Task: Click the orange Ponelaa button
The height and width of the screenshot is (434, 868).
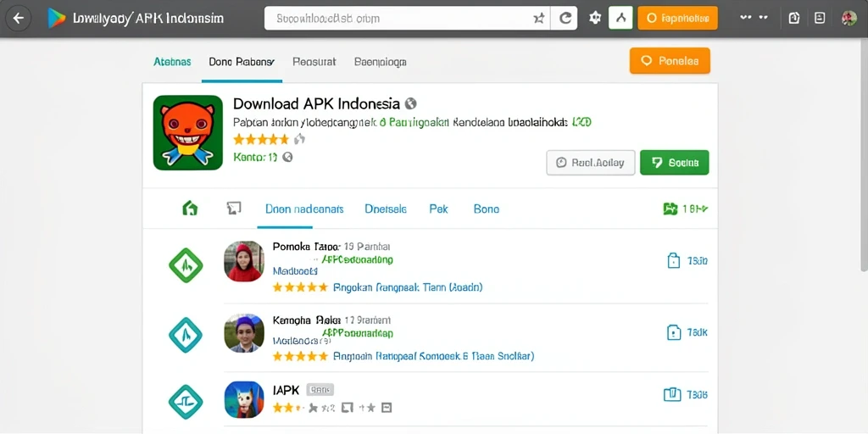Action: tap(670, 61)
